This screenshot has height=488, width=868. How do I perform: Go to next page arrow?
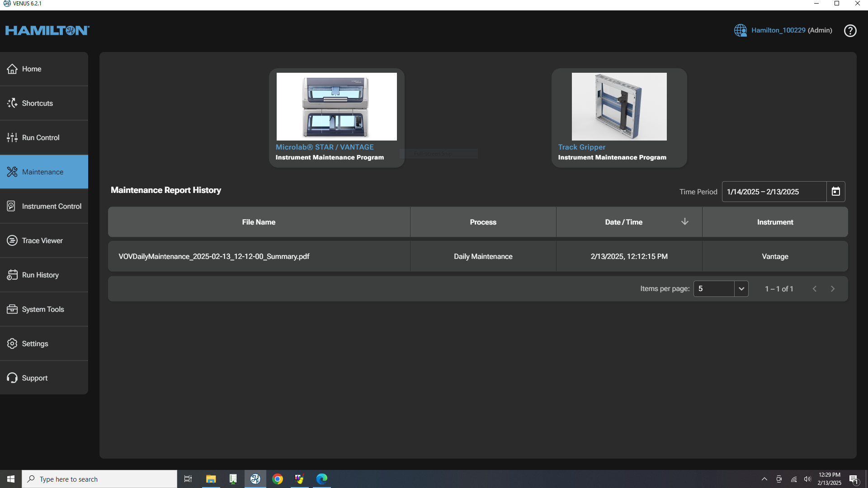tap(832, 289)
